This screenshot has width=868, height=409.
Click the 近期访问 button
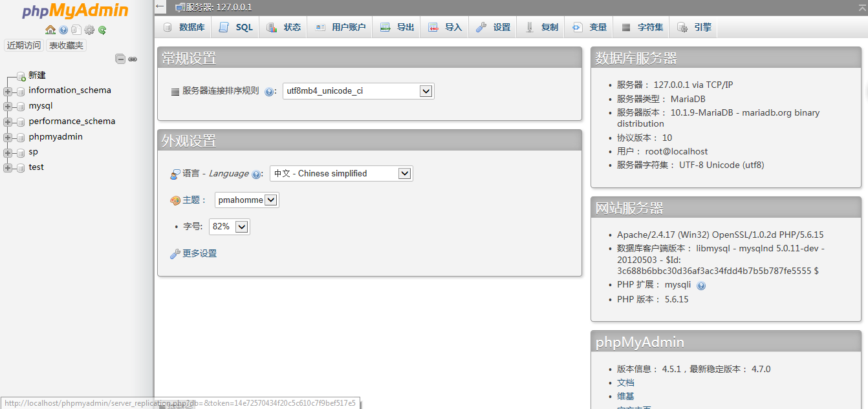click(24, 45)
